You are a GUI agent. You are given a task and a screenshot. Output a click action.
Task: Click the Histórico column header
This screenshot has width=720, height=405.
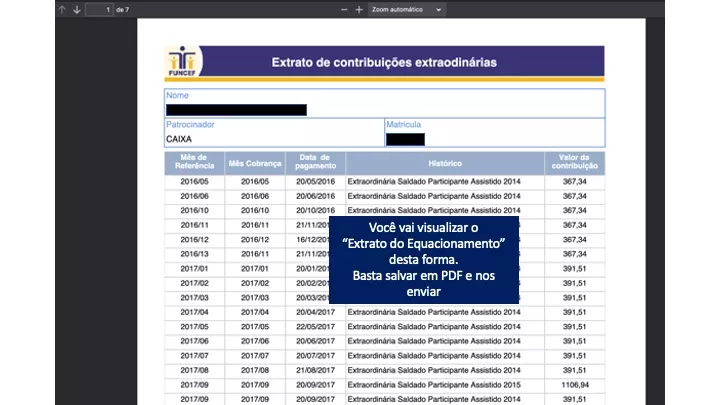[445, 163]
